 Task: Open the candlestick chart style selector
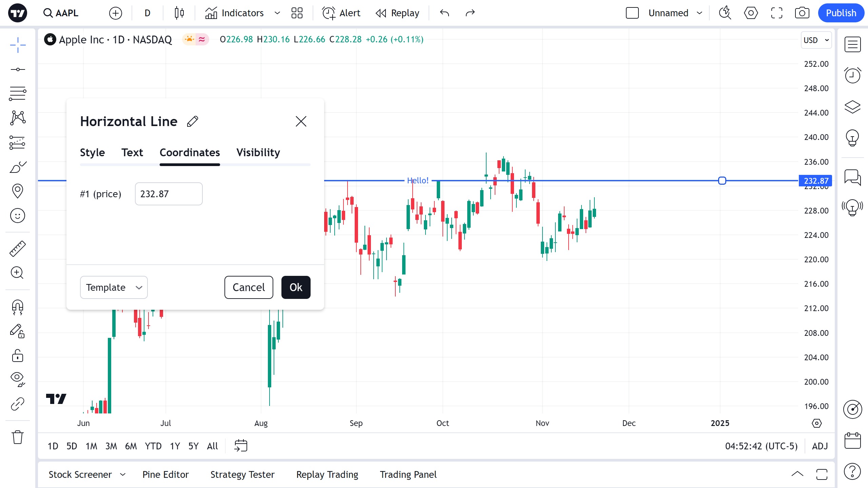point(179,13)
